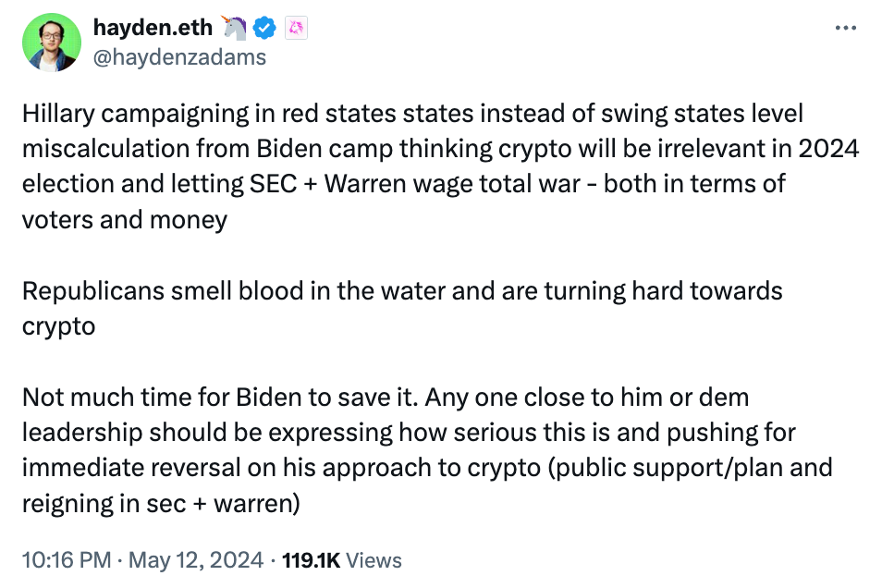Click the blue verified checkmark badge
The width and height of the screenshot is (882, 588).
click(264, 28)
